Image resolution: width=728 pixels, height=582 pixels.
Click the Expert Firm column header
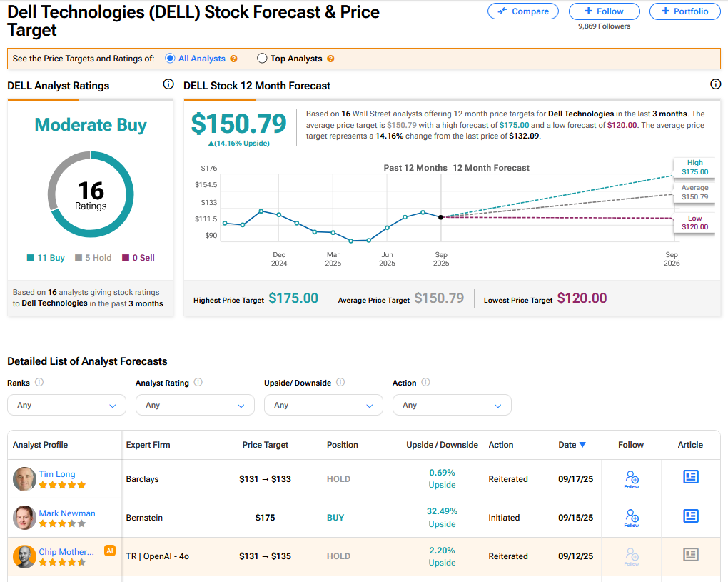[148, 445]
